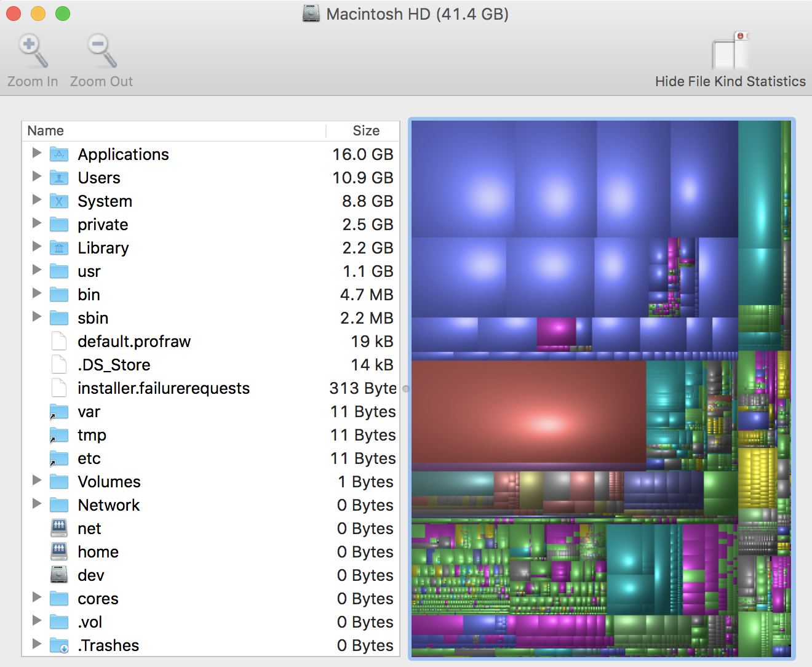Screen dimensions: 812x667
Task: Select the installer.failurerequests file entry
Action: (x=164, y=388)
